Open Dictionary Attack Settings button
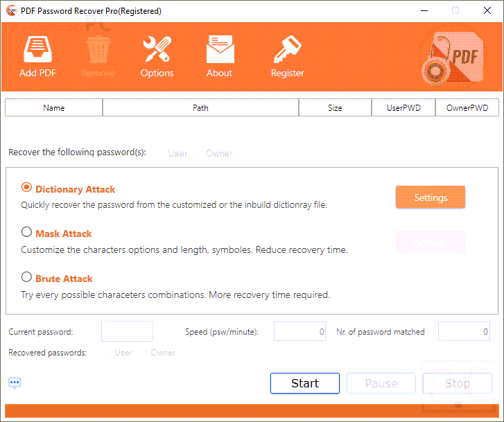The width and height of the screenshot is (504, 422). point(431,197)
